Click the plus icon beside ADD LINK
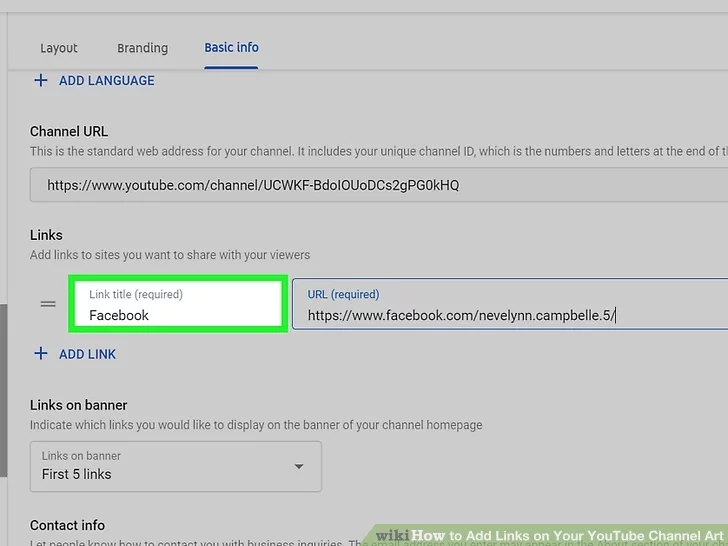The width and height of the screenshot is (728, 546). click(41, 354)
